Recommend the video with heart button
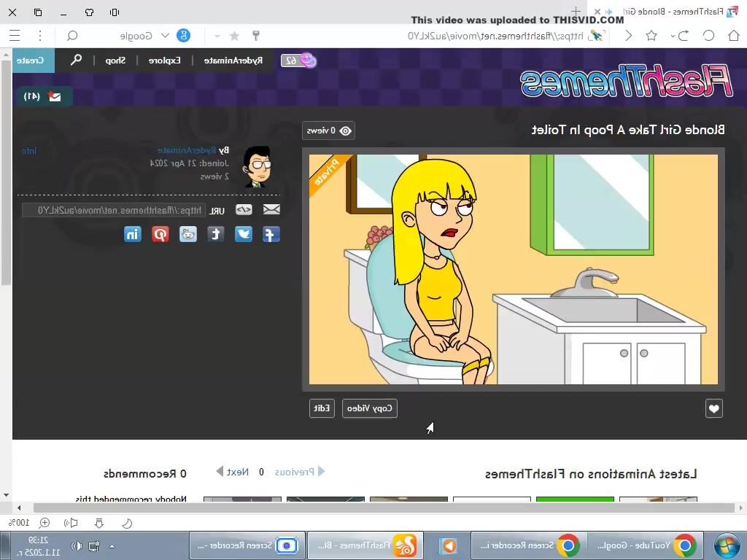 point(713,408)
